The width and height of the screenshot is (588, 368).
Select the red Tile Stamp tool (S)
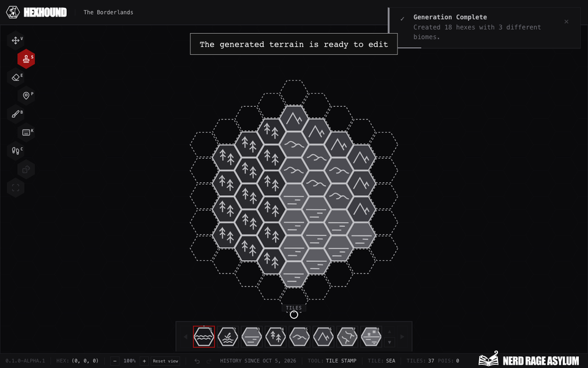(26, 59)
